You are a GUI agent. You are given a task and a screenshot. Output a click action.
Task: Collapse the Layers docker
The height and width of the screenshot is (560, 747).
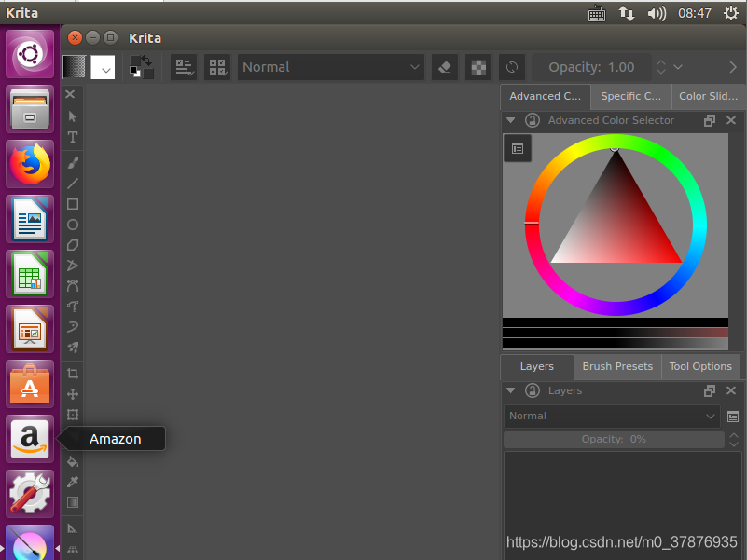pyautogui.click(x=511, y=390)
